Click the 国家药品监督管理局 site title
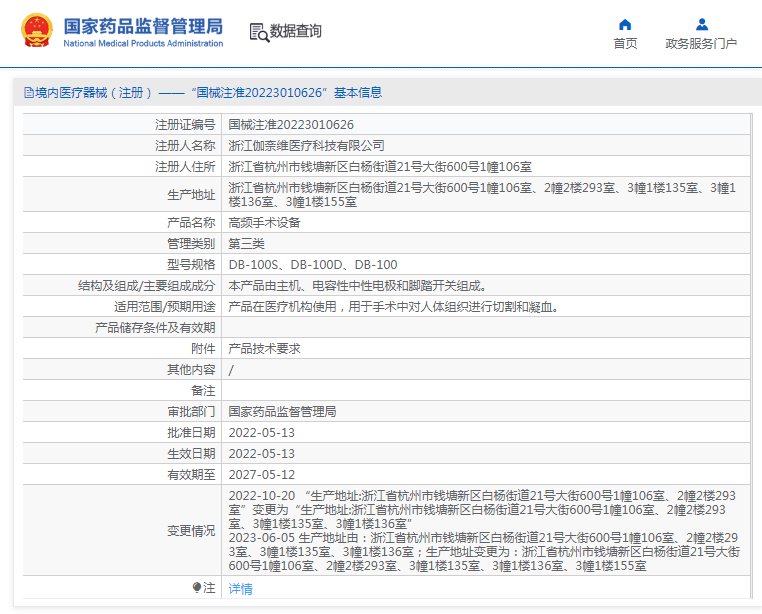 143,26
